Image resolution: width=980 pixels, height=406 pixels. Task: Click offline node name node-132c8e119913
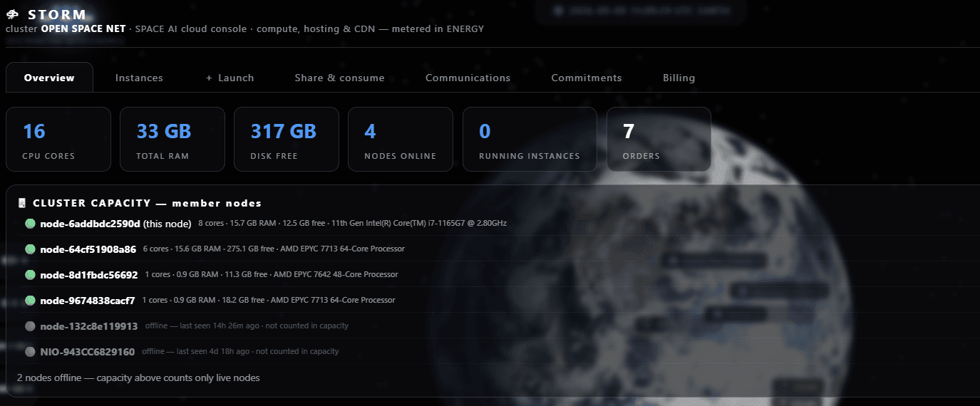[89, 326]
